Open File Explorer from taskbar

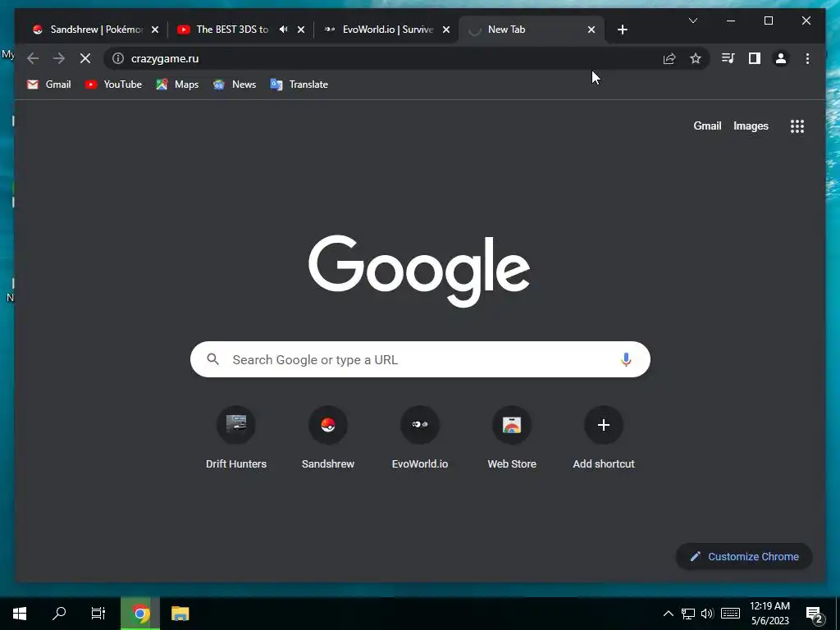(x=180, y=614)
